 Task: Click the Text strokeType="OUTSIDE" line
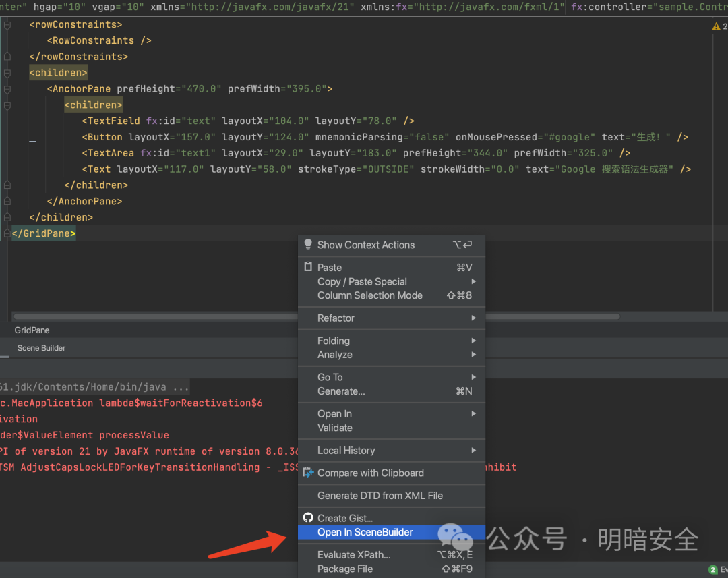tap(386, 169)
